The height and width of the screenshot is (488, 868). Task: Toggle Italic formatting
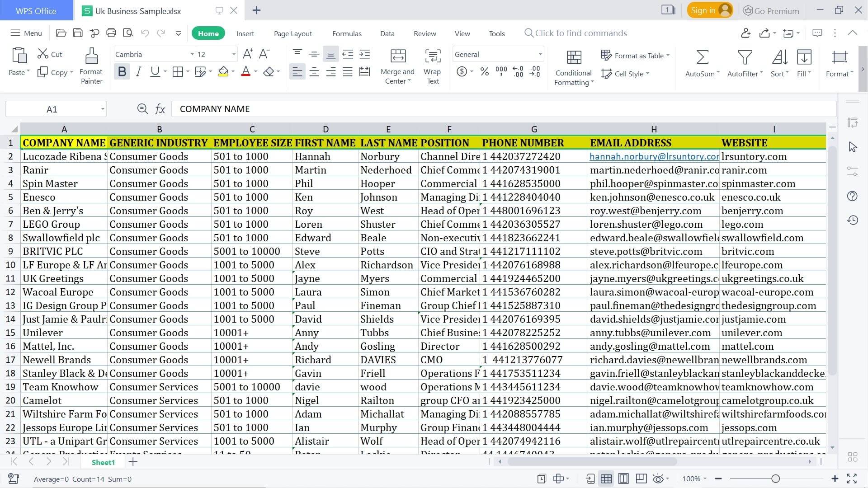pos(138,72)
